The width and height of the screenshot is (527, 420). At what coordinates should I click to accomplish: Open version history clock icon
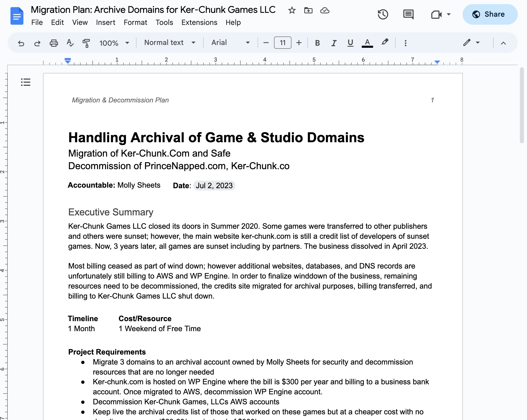(383, 14)
